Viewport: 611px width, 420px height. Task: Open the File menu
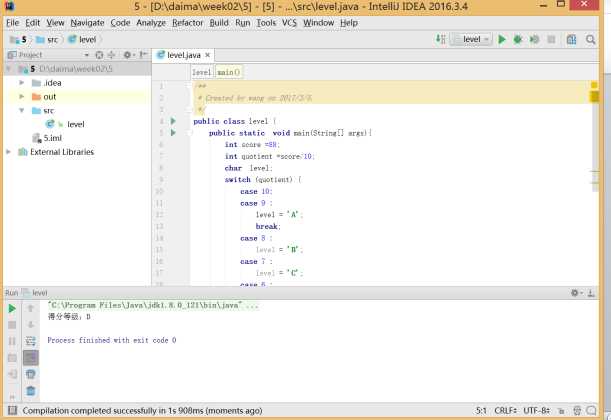[12, 23]
